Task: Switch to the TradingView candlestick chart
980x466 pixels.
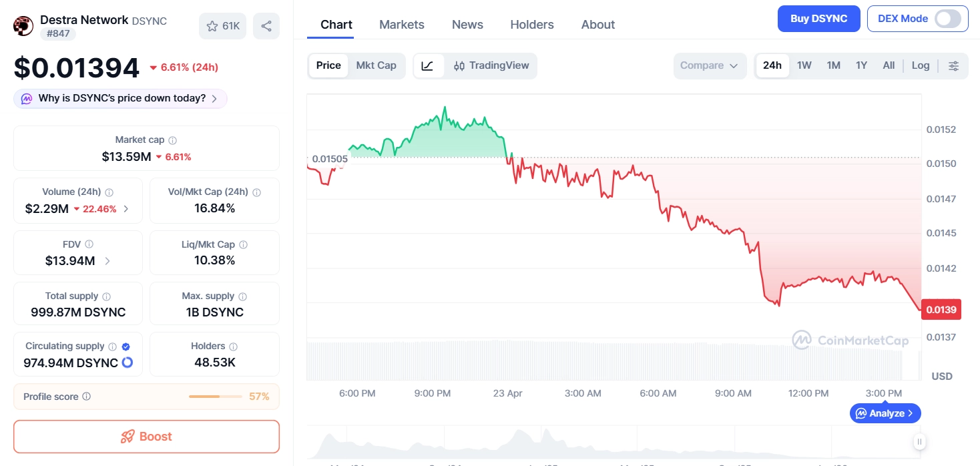Action: (x=491, y=65)
